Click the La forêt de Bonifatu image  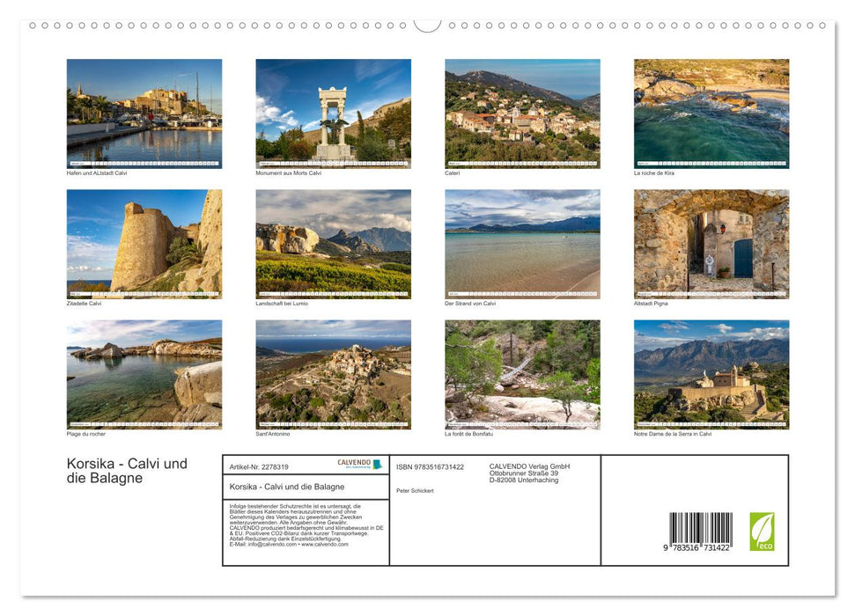tap(522, 374)
